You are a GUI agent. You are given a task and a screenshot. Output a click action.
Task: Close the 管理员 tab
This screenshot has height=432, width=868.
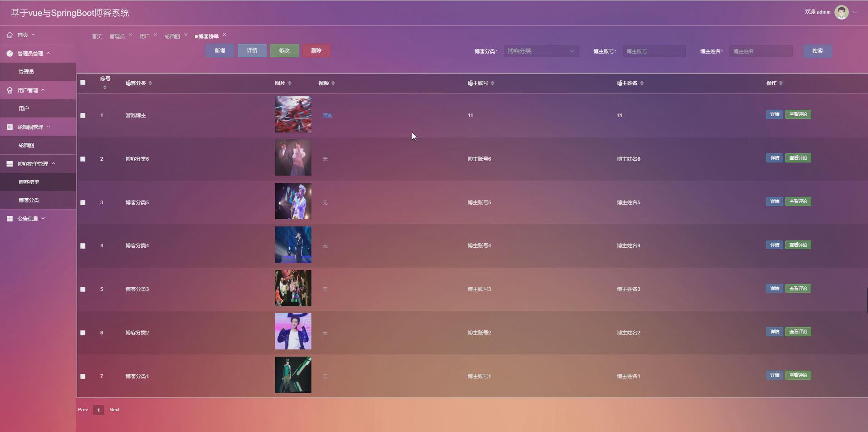130,35
